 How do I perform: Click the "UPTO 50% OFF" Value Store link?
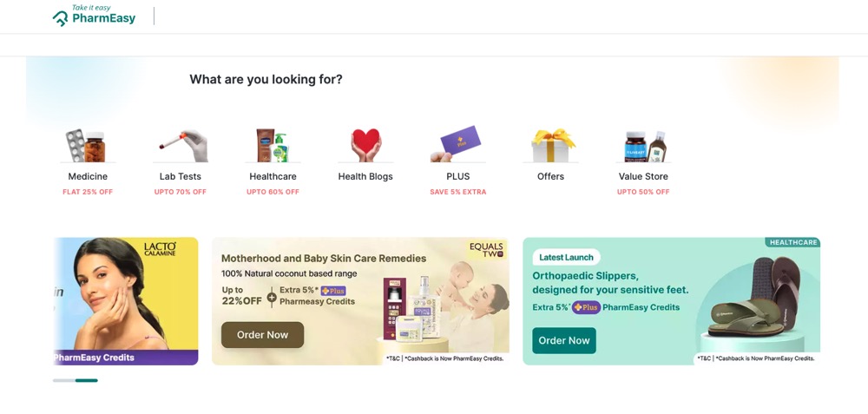[x=643, y=192]
